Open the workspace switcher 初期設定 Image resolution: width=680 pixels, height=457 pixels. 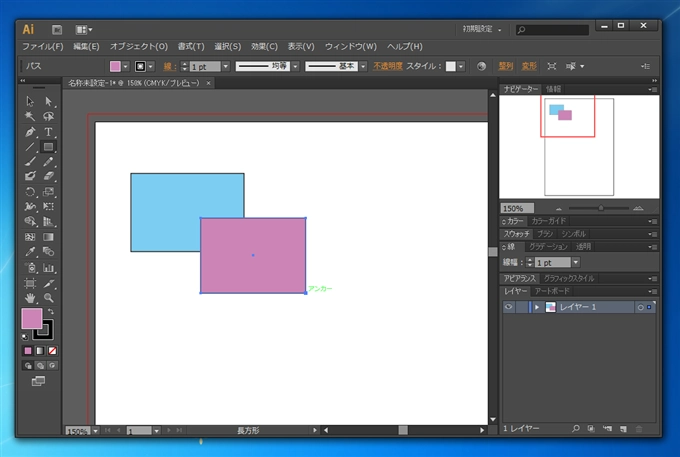pos(481,29)
